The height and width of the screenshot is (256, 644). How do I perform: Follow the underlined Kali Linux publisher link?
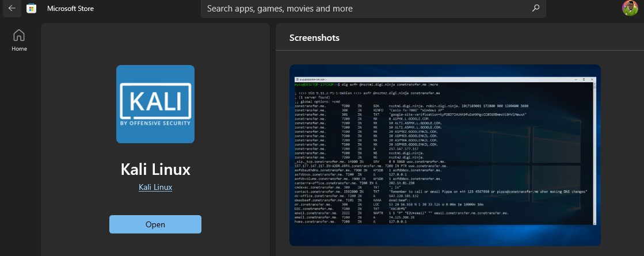click(x=155, y=187)
